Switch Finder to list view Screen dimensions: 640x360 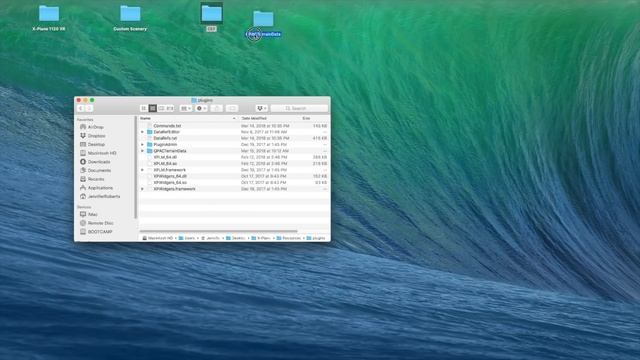pos(153,108)
